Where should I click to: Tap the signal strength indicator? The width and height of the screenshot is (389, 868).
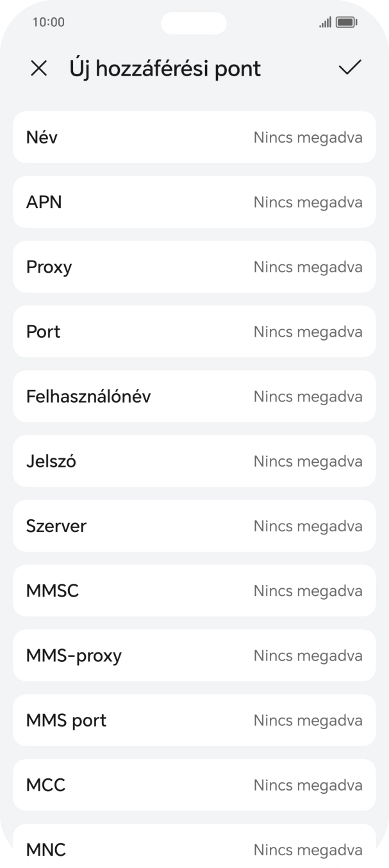coord(324,22)
